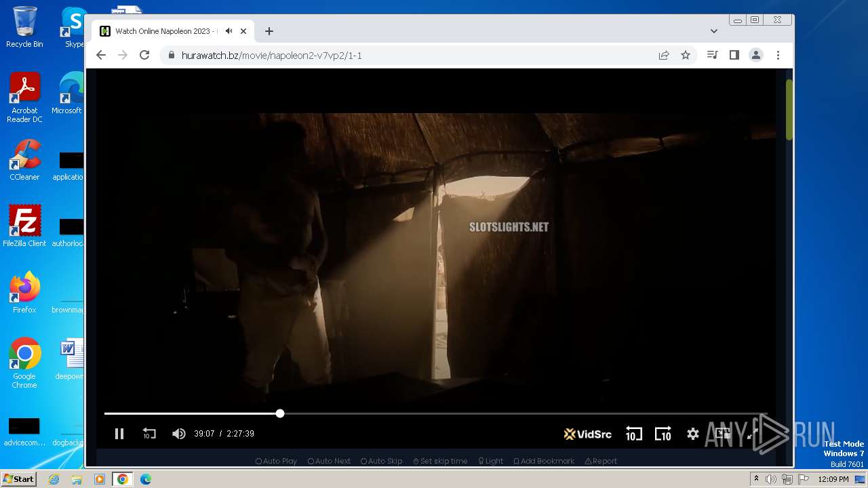Open Internet Explorer from taskbar
The height and width of the screenshot is (488, 868).
(x=54, y=479)
